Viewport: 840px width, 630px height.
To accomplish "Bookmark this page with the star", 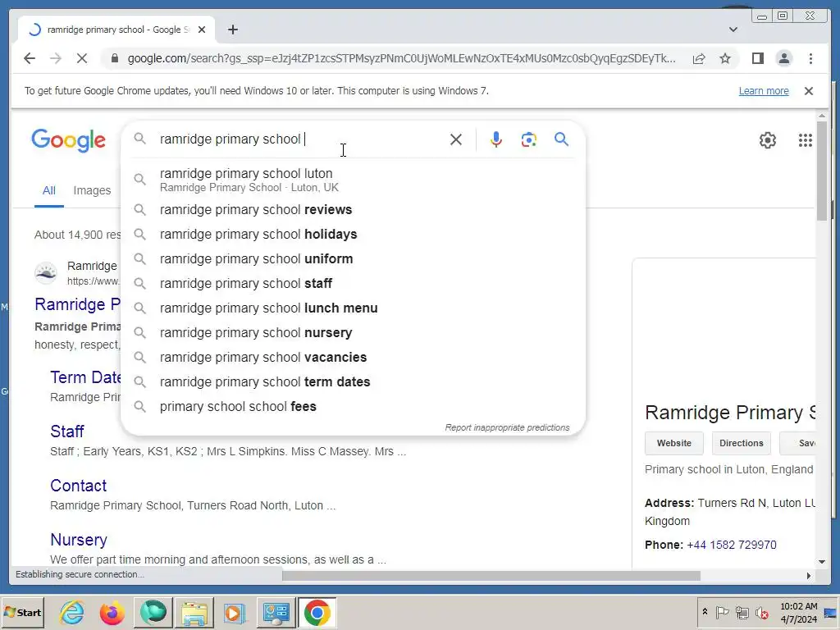I will pos(725,58).
